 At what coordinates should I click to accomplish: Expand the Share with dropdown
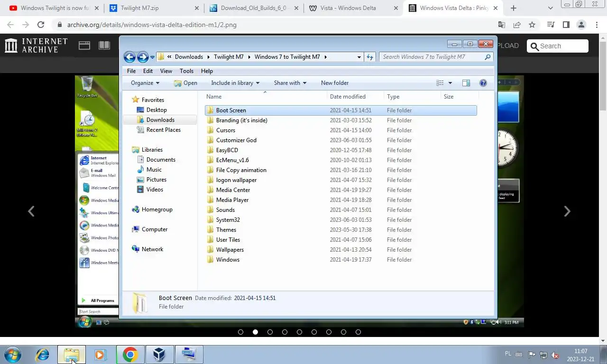[x=290, y=83]
